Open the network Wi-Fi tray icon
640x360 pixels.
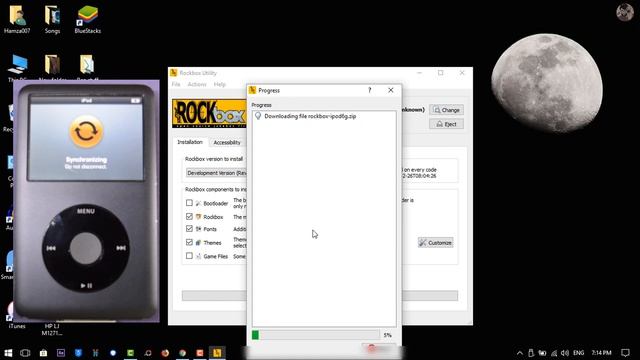point(554,353)
